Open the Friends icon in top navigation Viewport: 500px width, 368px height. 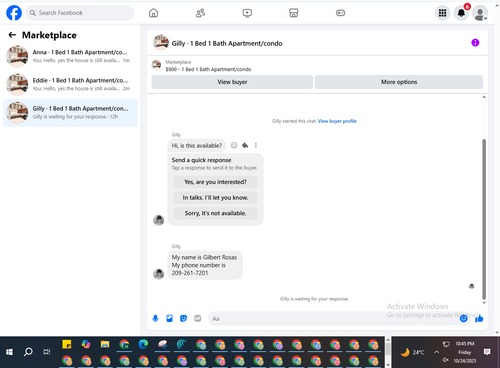pos(200,13)
